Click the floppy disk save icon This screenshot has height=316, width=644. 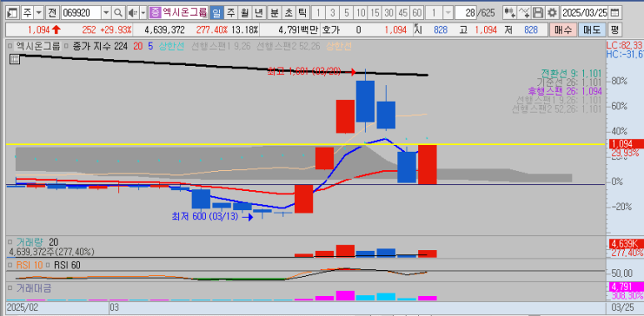pyautogui.click(x=538, y=13)
